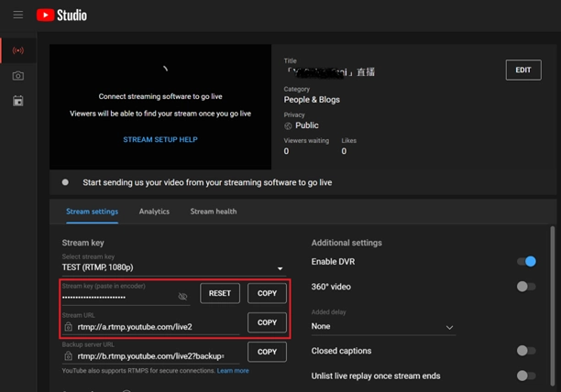Open the Stream health tab
561x392 pixels.
214,212
